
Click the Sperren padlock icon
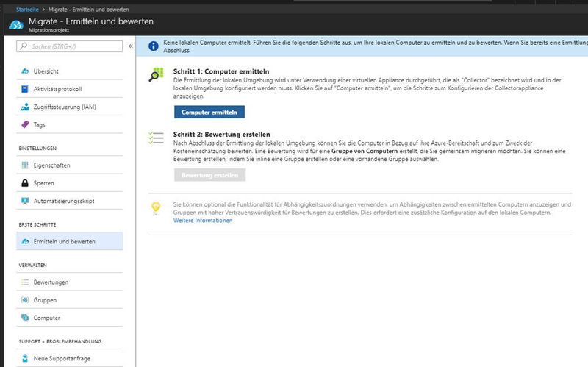pos(25,183)
